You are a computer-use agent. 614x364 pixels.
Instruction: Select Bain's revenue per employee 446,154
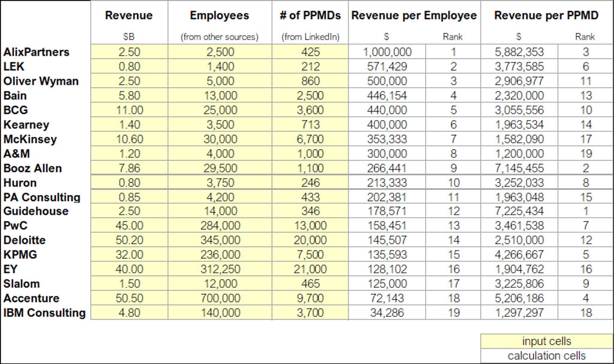click(x=387, y=96)
